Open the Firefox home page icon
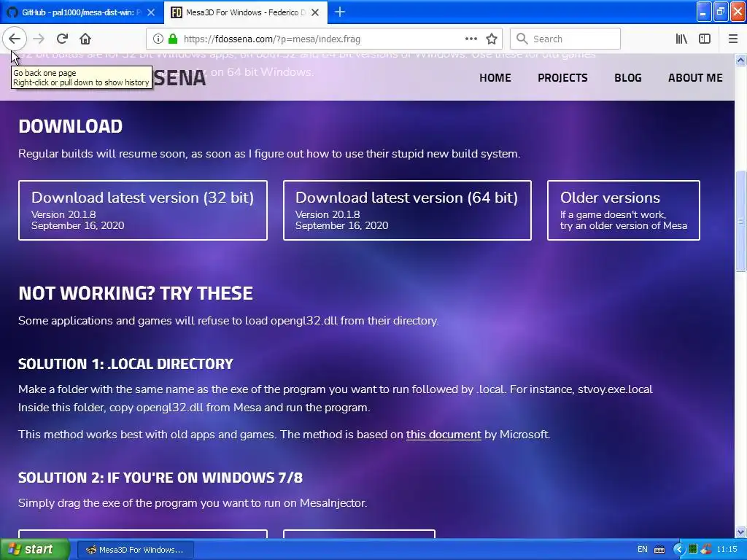Screen dimensions: 747x560 [x=85, y=39]
